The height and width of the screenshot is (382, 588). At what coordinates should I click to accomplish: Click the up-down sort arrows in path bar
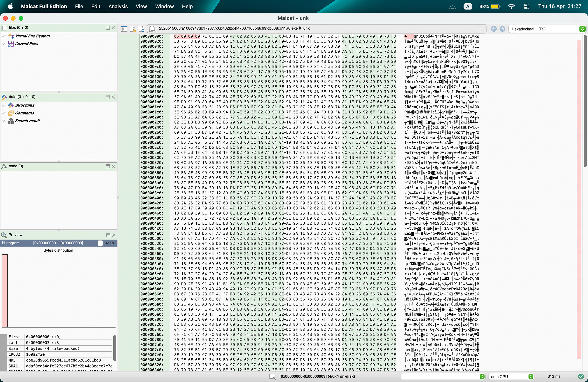point(481,29)
